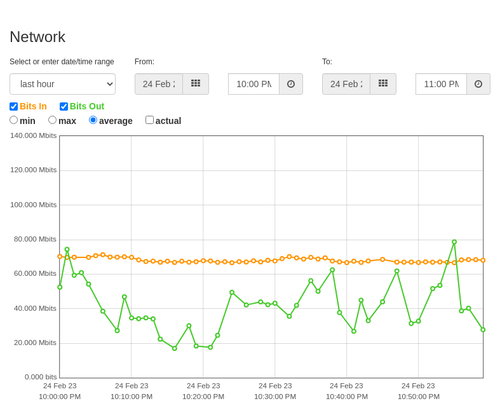This screenshot has width=500, height=403.
Task: Enable the actual checkbox
Action: 150,120
